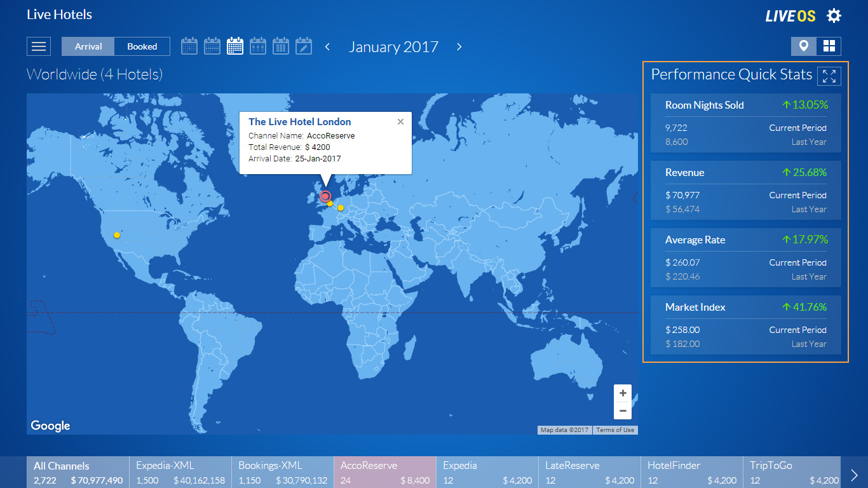
Task: Select Booked toggle
Action: (142, 46)
